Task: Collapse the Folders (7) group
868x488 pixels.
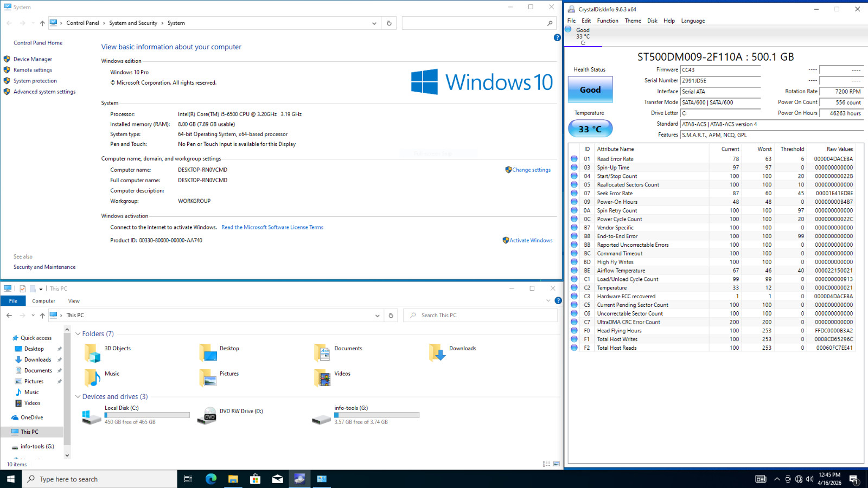Action: [x=78, y=334]
